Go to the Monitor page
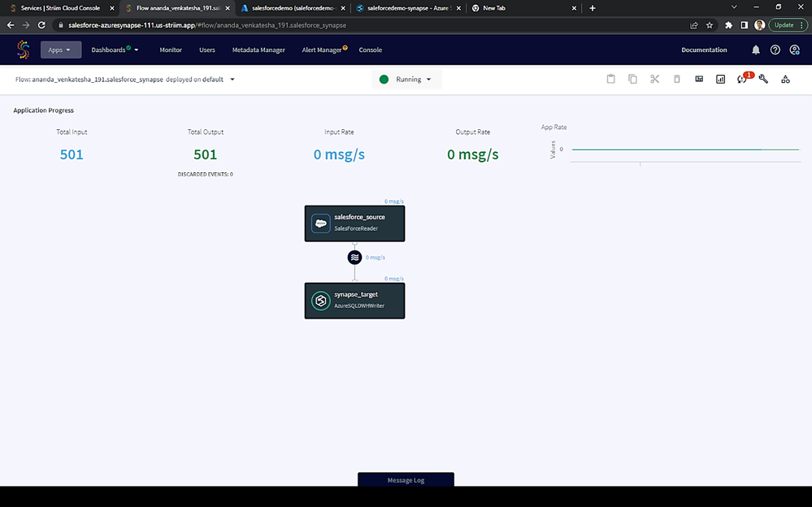 click(x=171, y=50)
